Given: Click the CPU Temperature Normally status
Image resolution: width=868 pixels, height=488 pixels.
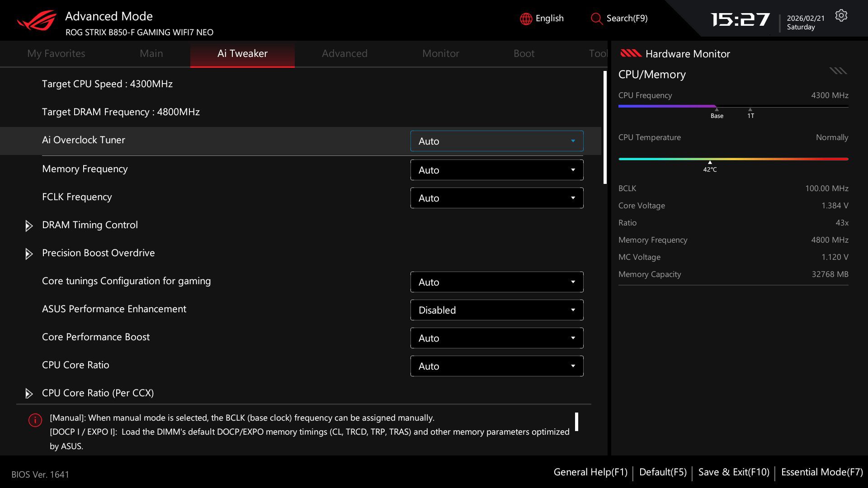Looking at the screenshot, I should coord(832,137).
